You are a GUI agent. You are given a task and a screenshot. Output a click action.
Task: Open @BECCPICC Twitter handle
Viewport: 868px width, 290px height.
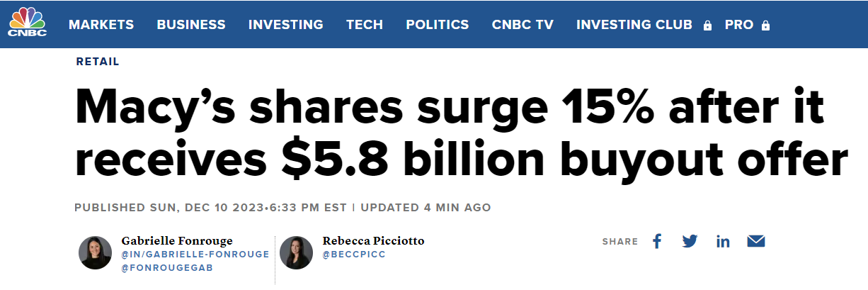(x=354, y=255)
